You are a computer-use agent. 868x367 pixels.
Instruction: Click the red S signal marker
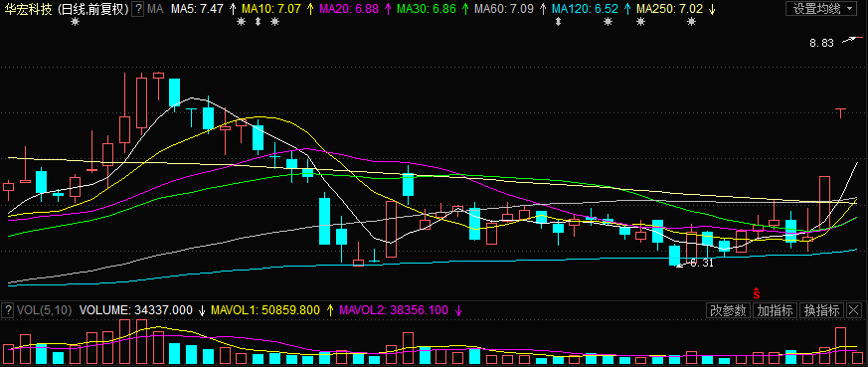756,292
